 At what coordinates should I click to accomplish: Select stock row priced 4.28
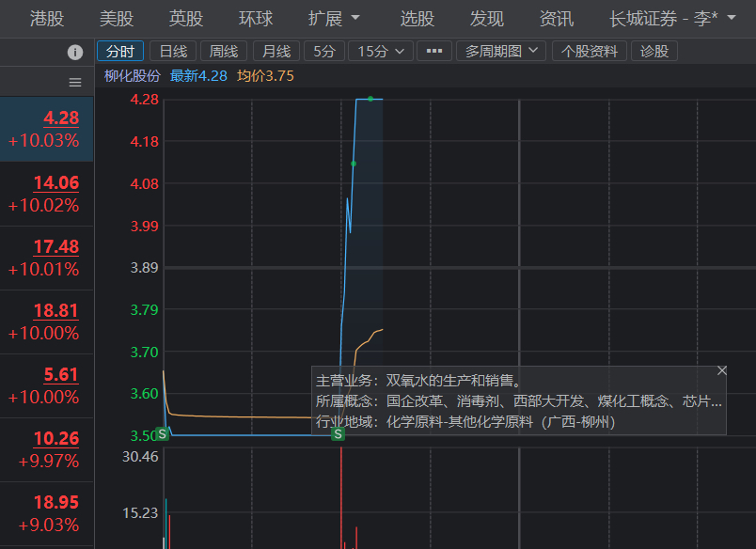click(x=47, y=129)
